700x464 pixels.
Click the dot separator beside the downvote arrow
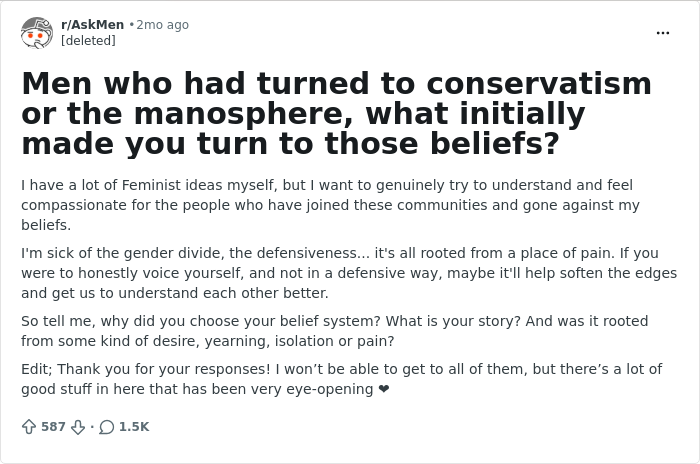(x=92, y=427)
